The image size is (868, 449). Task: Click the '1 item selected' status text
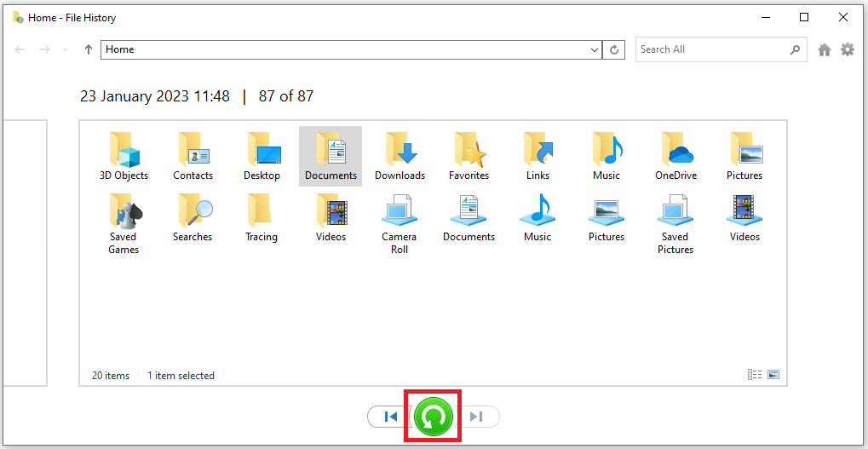181,376
